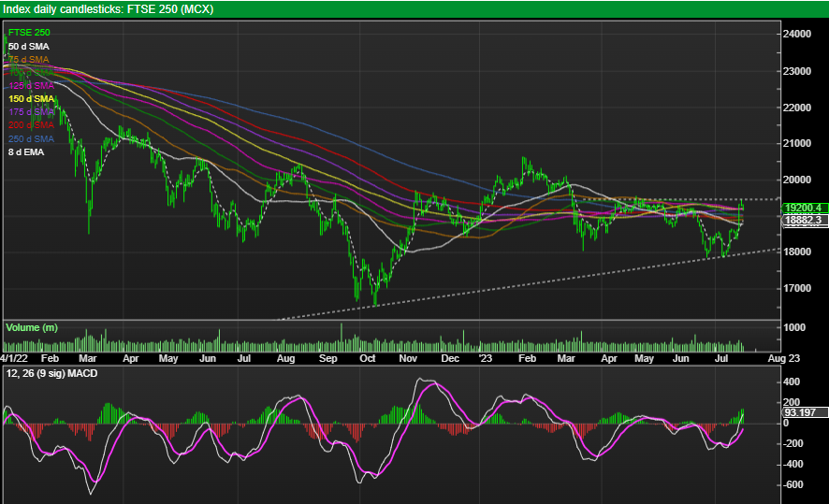Click the Apr 2022 date axis label
The width and height of the screenshot is (829, 504).
(131, 358)
